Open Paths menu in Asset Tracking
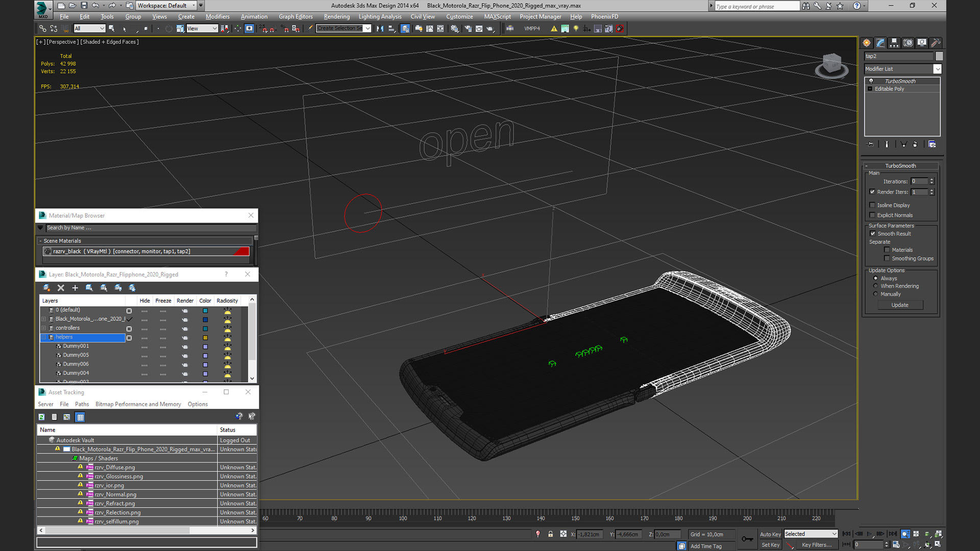Viewport: 980px width, 551px height. pos(82,404)
